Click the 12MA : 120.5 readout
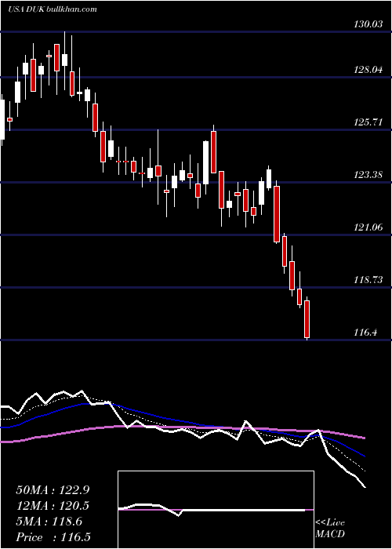 coord(53,506)
